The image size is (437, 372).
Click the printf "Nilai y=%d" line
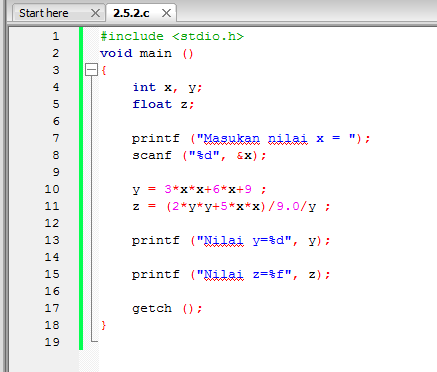231,240
